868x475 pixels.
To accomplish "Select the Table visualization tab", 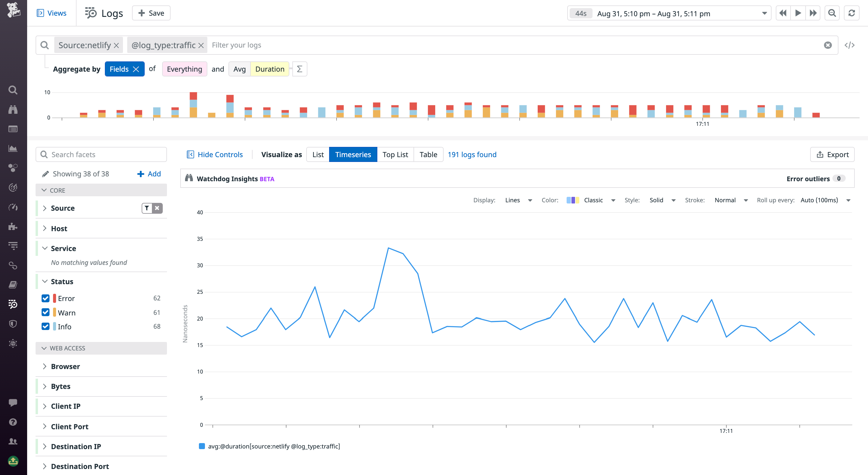I will 428,154.
